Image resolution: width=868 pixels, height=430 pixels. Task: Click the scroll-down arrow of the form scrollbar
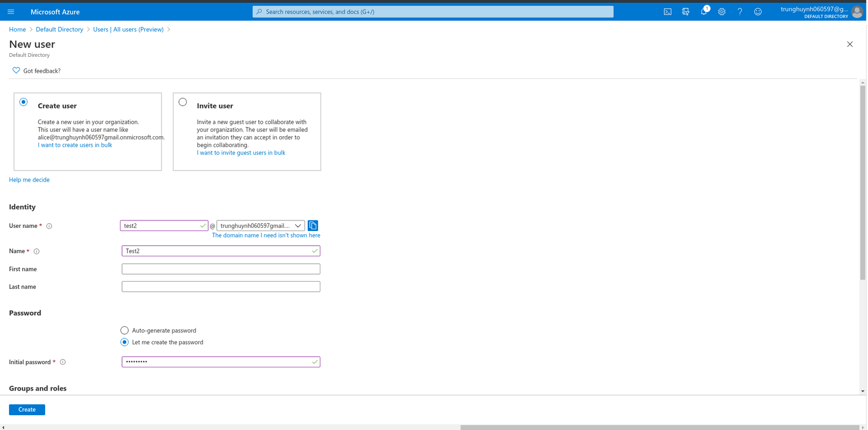(x=863, y=392)
